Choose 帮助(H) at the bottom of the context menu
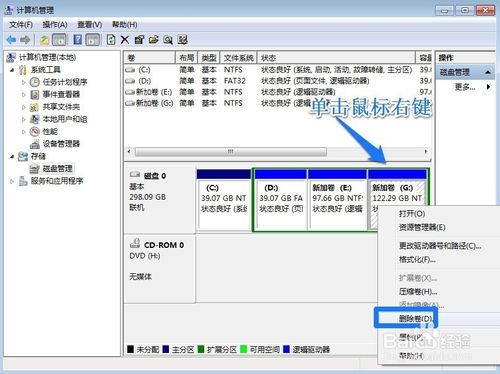 438,356
